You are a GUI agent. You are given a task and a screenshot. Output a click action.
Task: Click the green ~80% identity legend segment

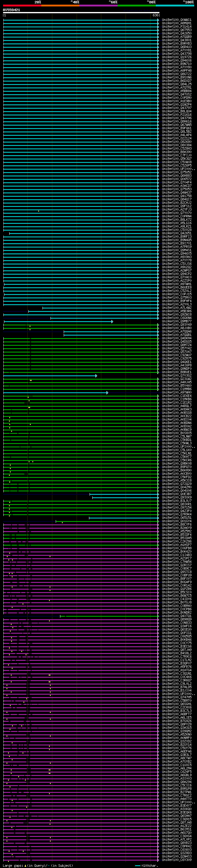click(137, 6)
